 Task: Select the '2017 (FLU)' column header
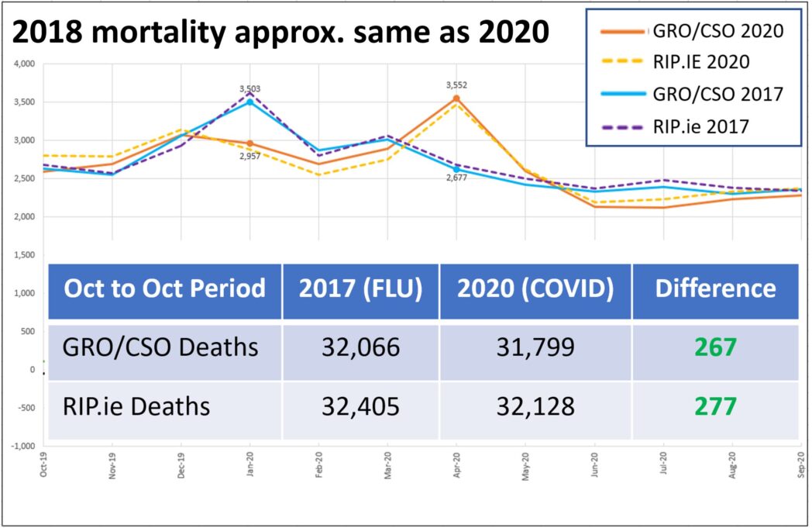point(360,289)
